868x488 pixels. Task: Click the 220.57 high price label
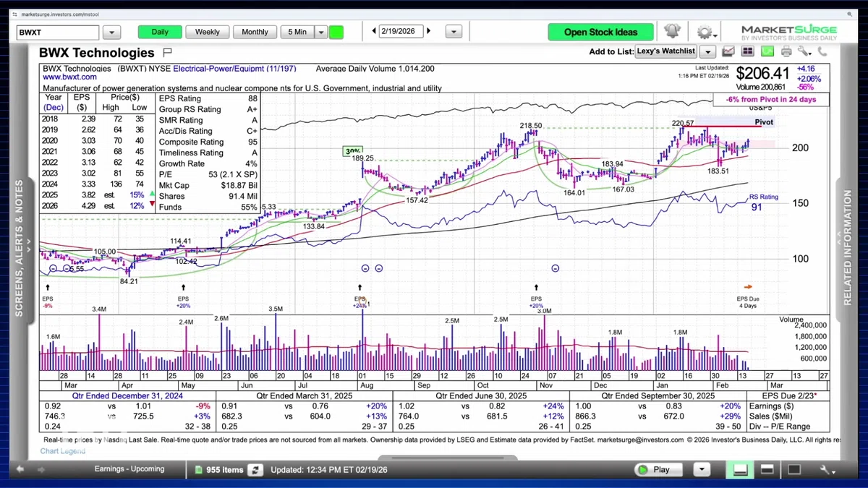683,123
